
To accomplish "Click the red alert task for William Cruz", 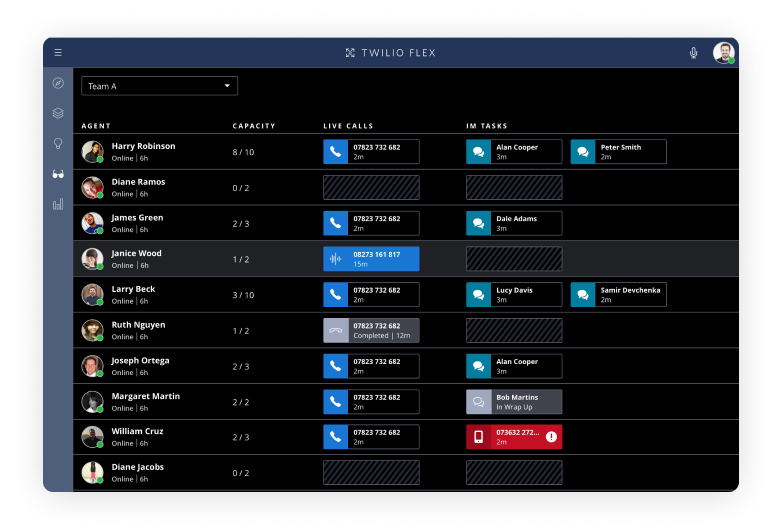I will click(x=514, y=437).
